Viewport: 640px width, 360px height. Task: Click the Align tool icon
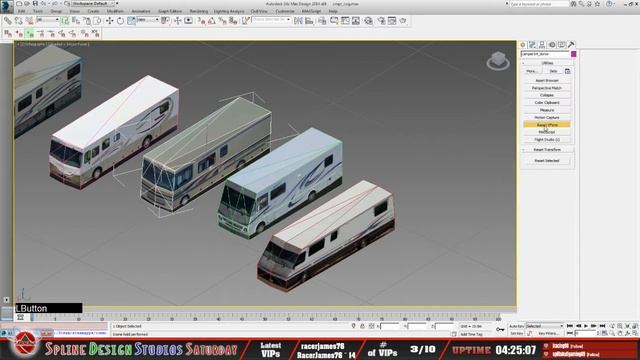[x=309, y=20]
